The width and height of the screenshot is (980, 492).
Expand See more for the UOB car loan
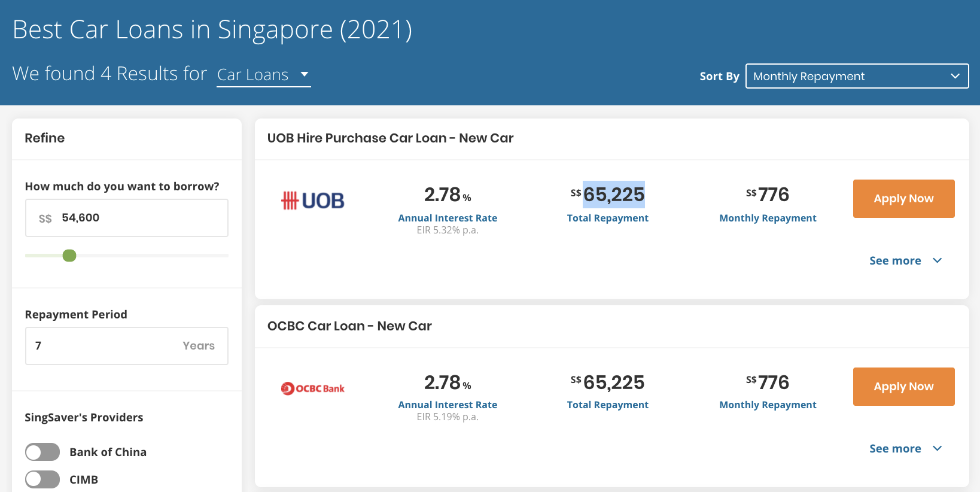click(x=906, y=260)
